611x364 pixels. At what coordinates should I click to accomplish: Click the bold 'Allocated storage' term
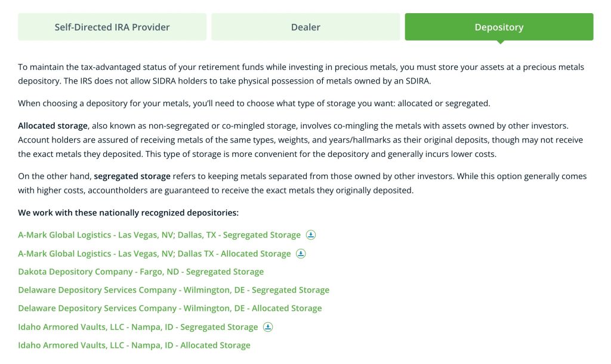tap(53, 126)
